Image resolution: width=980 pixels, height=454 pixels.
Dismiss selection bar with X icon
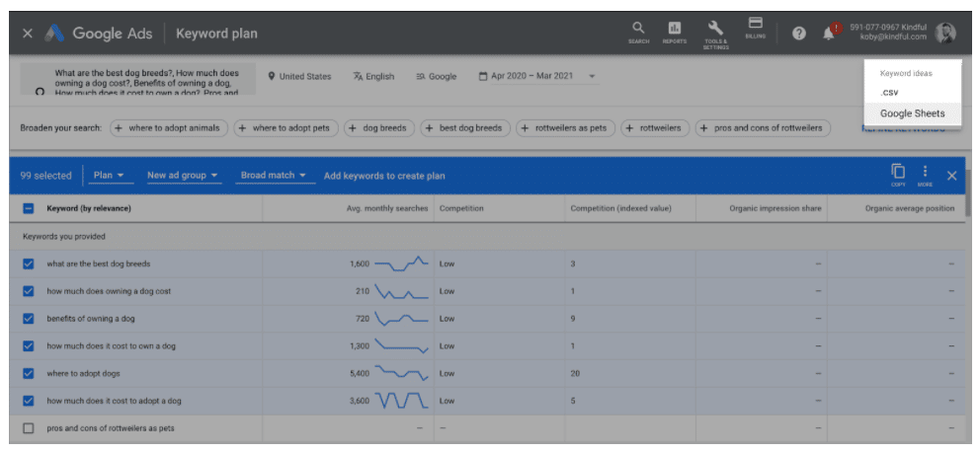pos(952,176)
